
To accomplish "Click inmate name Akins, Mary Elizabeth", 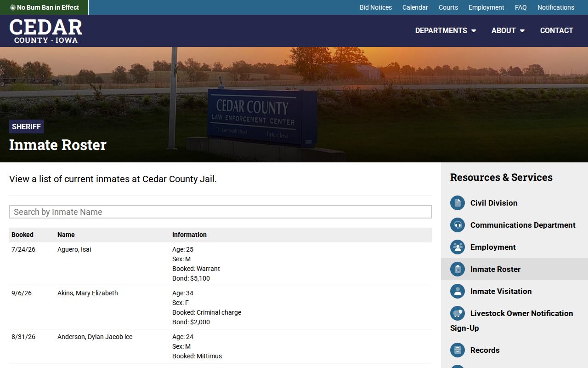I will (x=88, y=293).
